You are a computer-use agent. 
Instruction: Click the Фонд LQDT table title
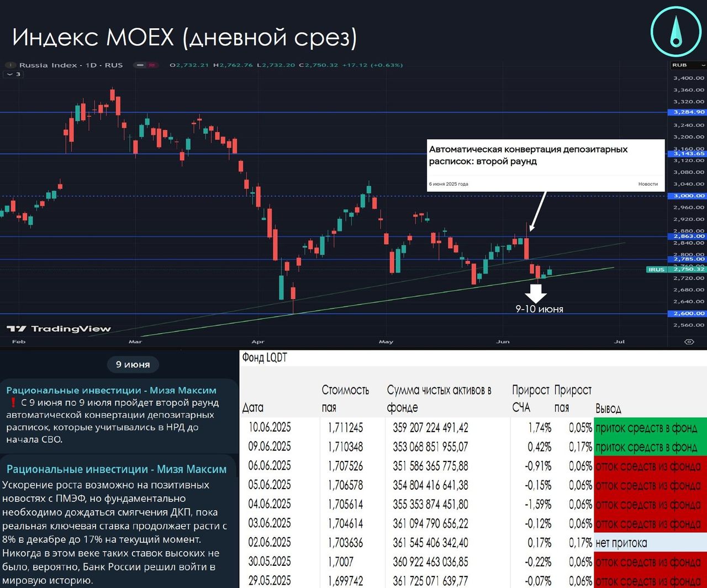coord(265,358)
